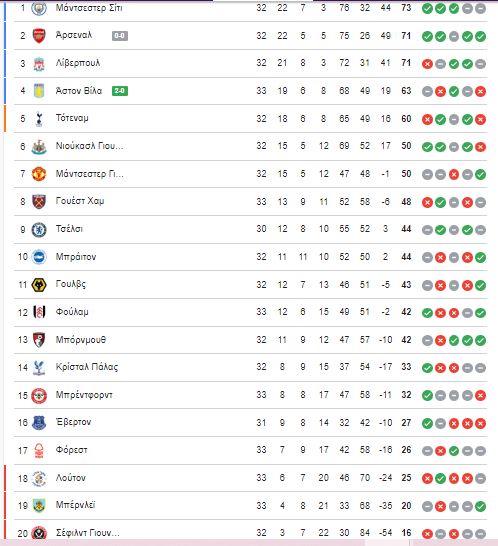Click Liverpool's first red loss form icon

click(x=427, y=64)
